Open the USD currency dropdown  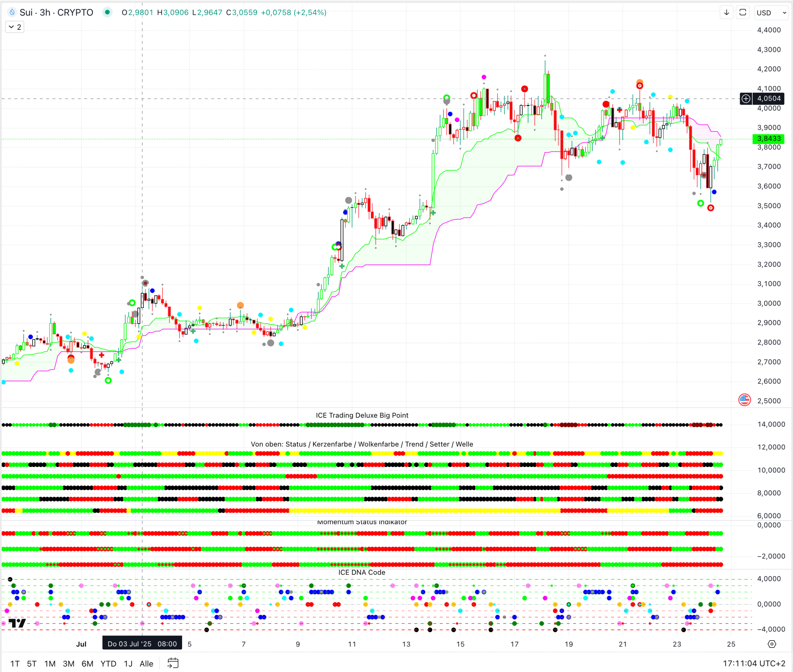pos(771,13)
